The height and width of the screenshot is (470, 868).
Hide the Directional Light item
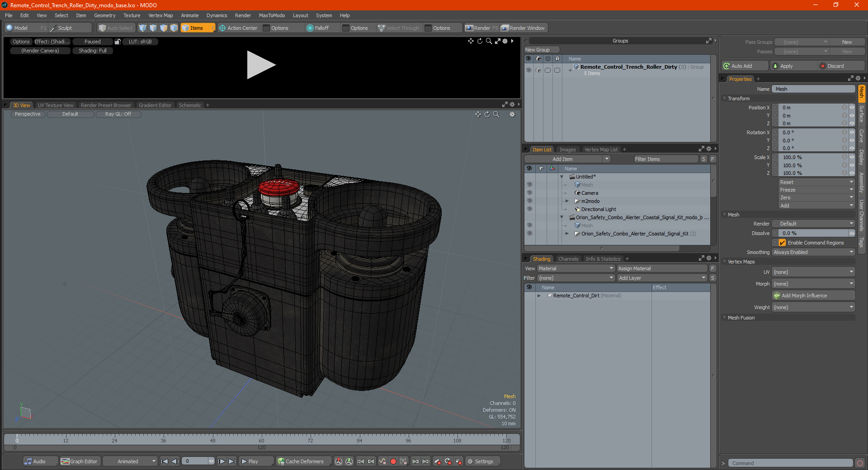pyautogui.click(x=529, y=209)
